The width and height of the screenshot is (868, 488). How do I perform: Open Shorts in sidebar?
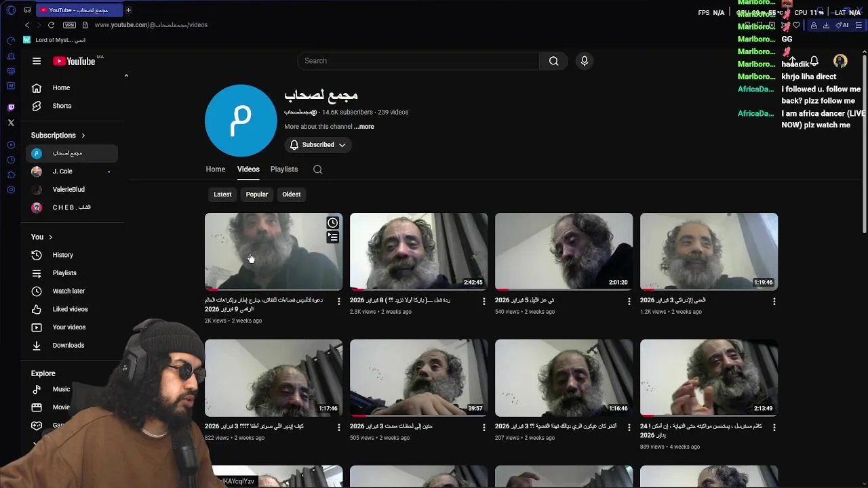pos(72,106)
